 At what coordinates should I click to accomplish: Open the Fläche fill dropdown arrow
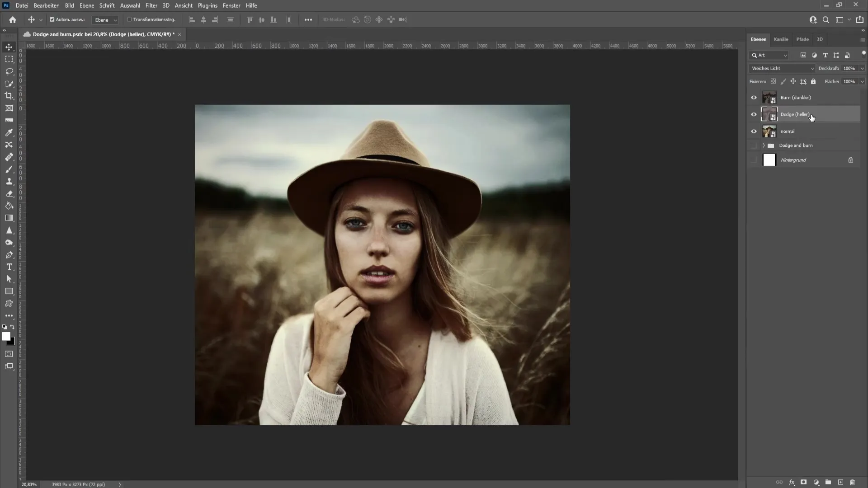point(862,82)
